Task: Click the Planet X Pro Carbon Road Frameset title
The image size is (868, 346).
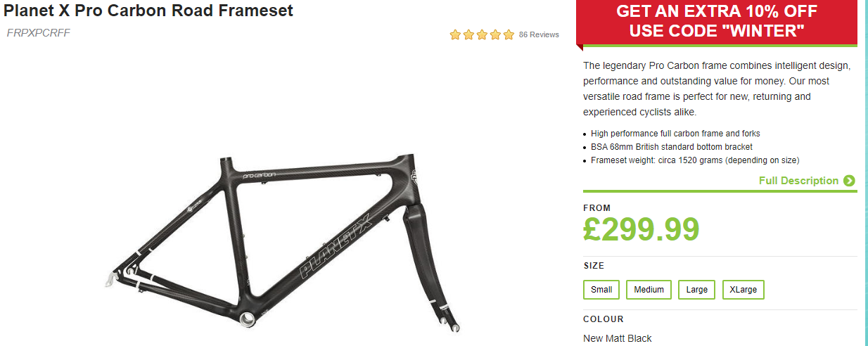Action: pyautogui.click(x=148, y=11)
